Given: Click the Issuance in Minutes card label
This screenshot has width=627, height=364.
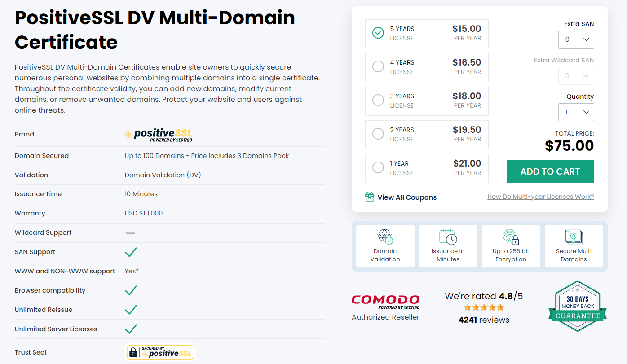Looking at the screenshot, I should [x=448, y=255].
